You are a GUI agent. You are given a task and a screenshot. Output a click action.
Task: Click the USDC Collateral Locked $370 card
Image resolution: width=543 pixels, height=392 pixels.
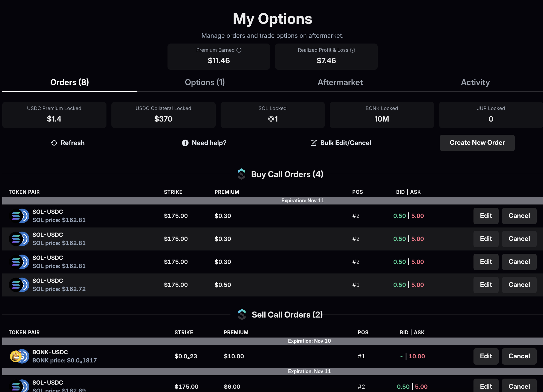coord(163,115)
